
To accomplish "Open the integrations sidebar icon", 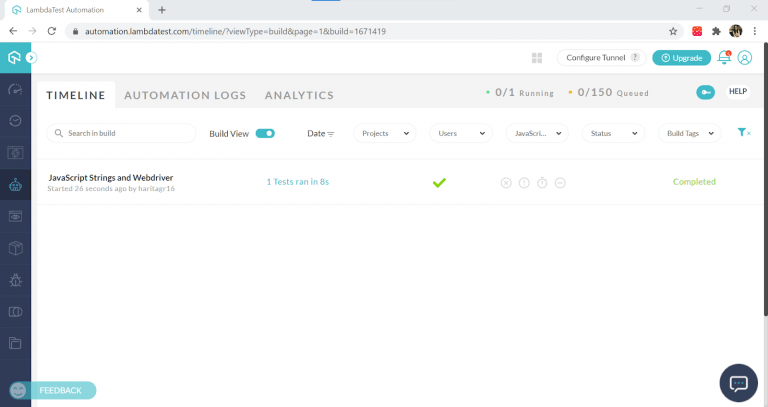I will [15, 312].
